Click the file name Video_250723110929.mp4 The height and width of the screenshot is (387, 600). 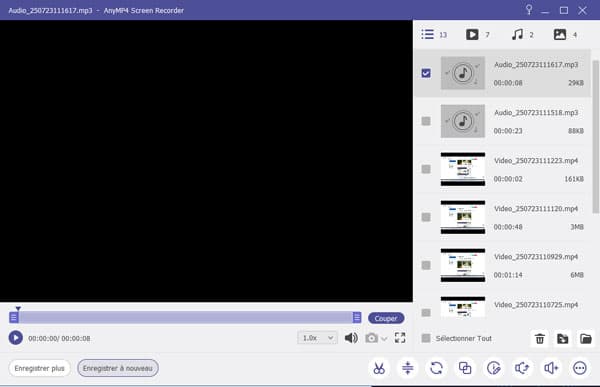click(x=536, y=257)
